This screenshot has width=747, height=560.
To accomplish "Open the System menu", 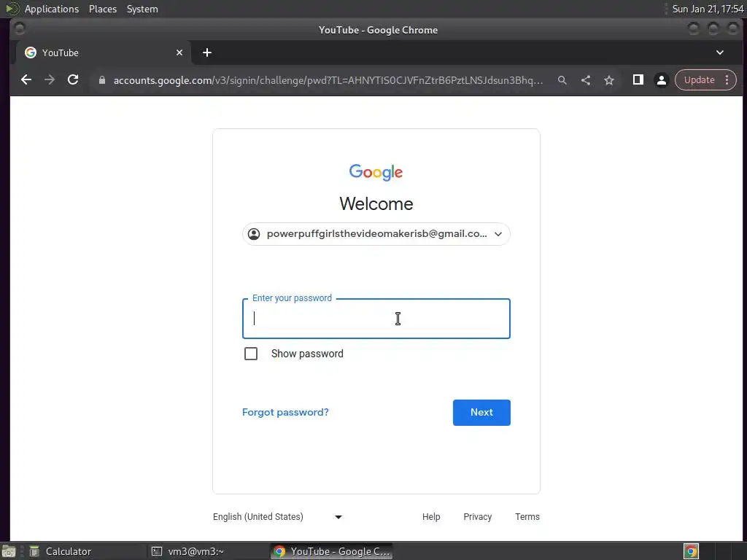I will 142,9.
